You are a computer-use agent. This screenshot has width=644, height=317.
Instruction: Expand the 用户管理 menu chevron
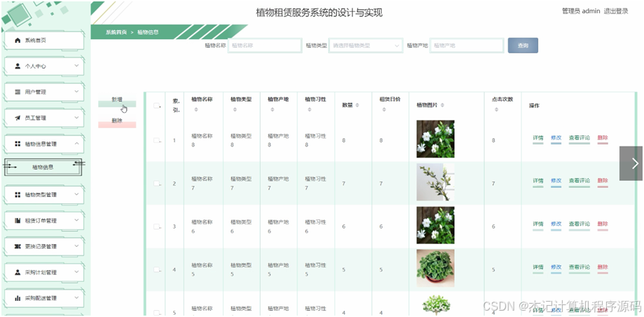76,92
